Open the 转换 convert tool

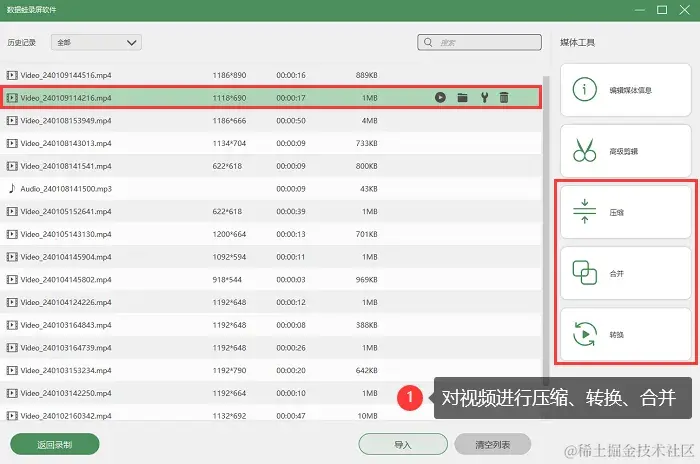[626, 334]
